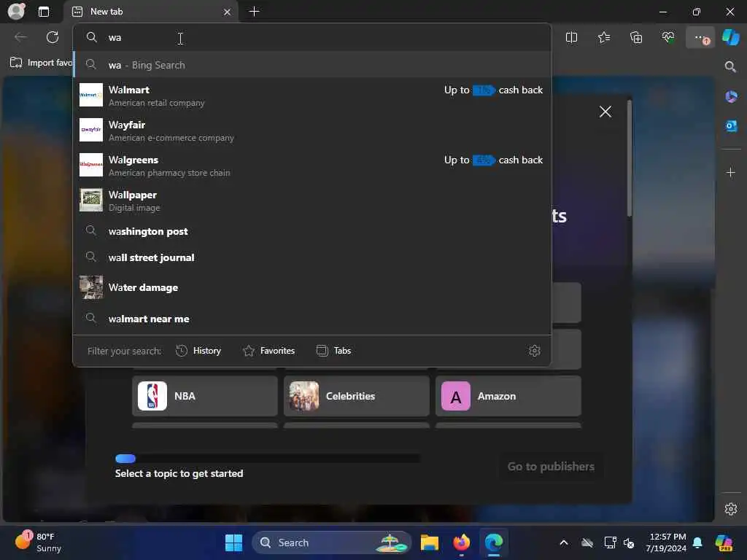Click the Walmart logo thumbnail
Image resolution: width=747 pixels, height=560 pixels.
(91, 95)
